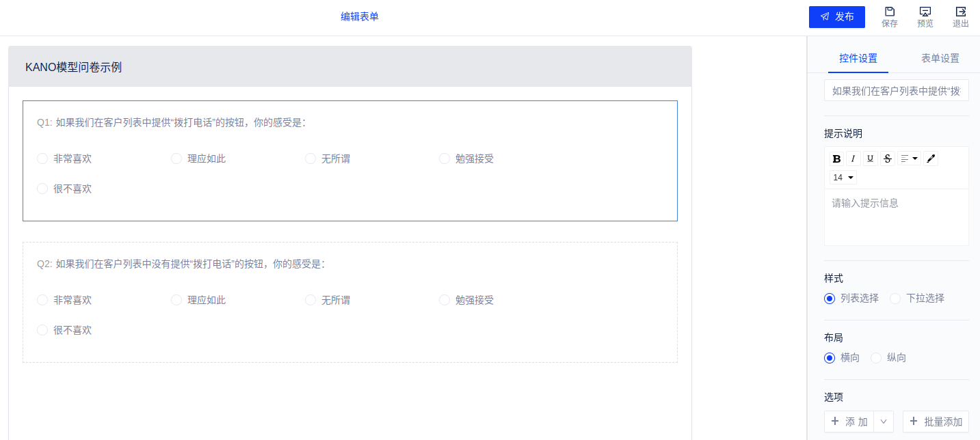This screenshot has width=980, height=440.
Task: Select 非常喜欢 option in Q1
Action: [x=42, y=159]
